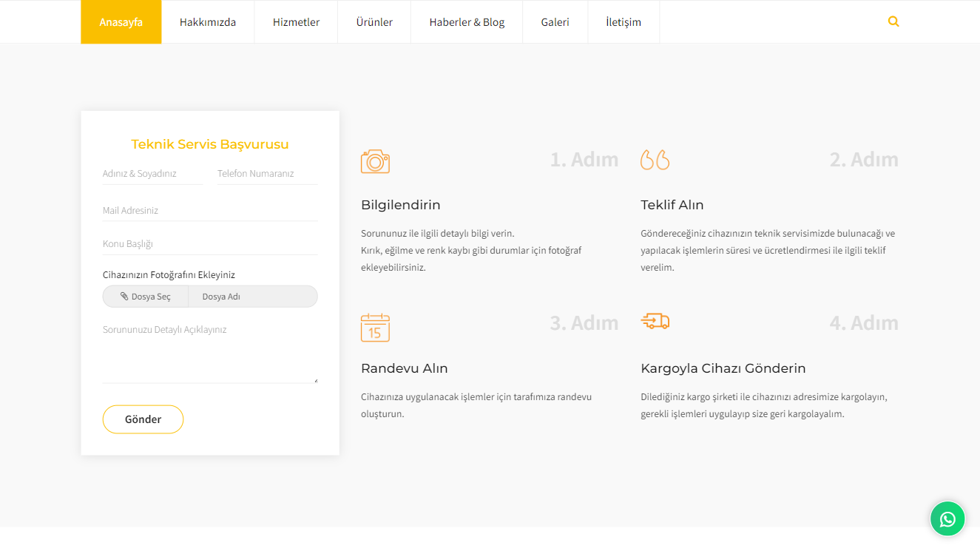Click the Dosya Seç file button
The image size is (980, 551).
click(x=146, y=297)
